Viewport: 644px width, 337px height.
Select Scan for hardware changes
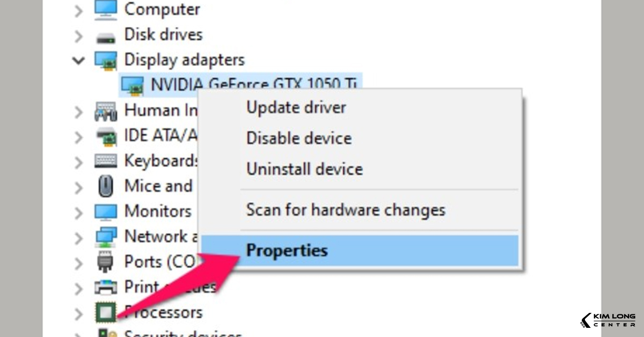[346, 210]
